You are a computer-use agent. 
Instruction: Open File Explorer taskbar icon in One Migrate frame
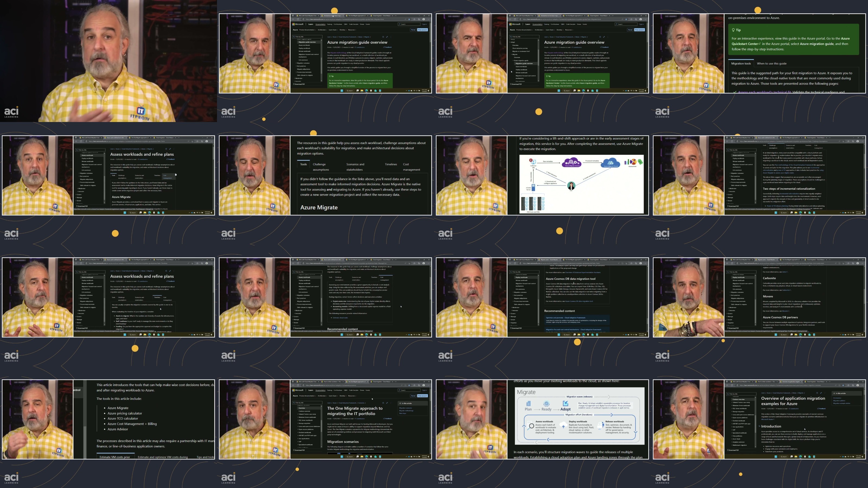pos(362,457)
